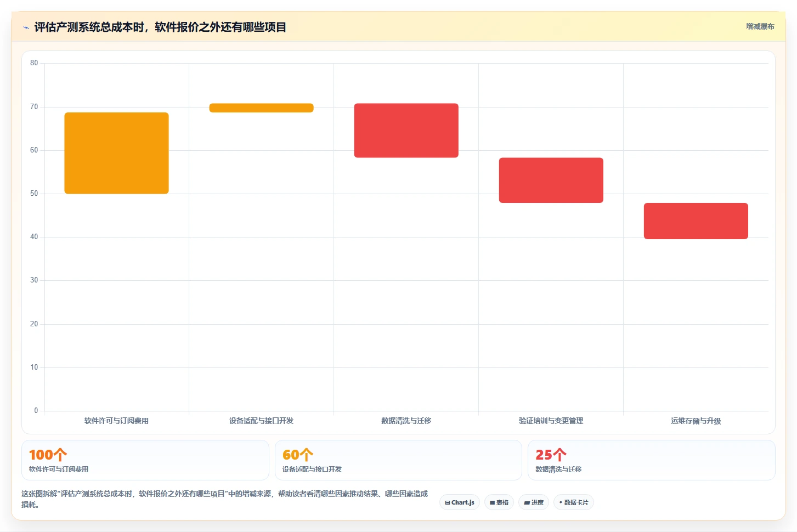This screenshot has height=532, width=797.
Task: Click x-axis label 验证培训与变更管理
Action: pos(551,421)
